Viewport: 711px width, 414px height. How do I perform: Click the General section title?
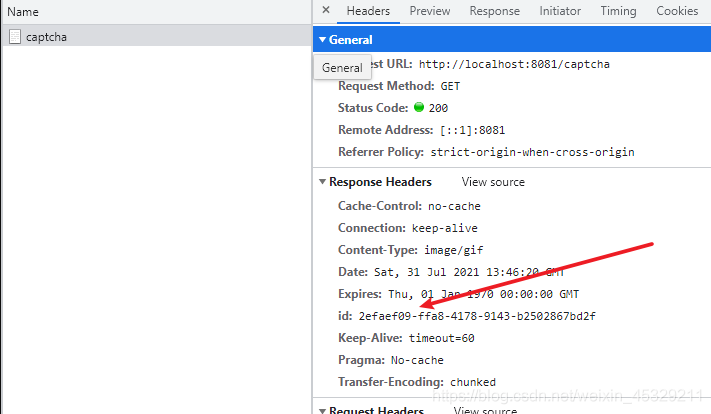351,40
